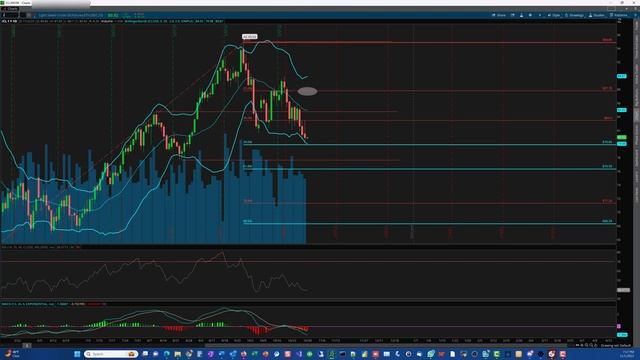The width and height of the screenshot is (640, 360).
Task: Open Microsoft Edge from the taskbar
Action: pyautogui.click(x=167, y=354)
